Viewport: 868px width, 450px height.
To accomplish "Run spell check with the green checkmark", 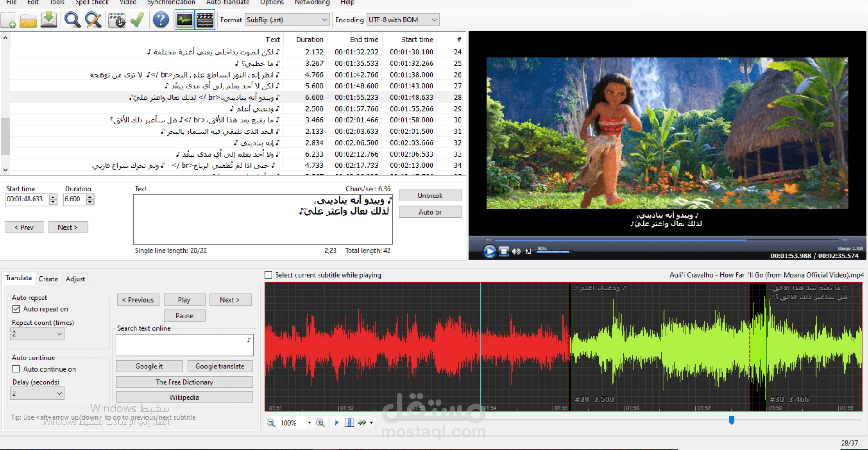I will pyautogui.click(x=137, y=20).
